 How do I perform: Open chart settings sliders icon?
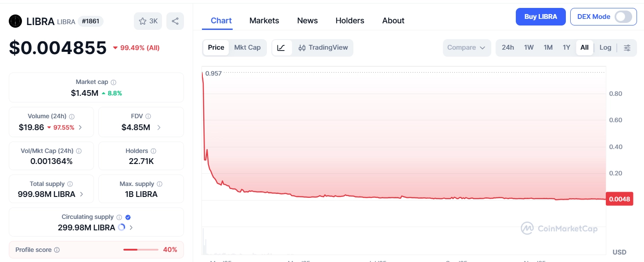[x=627, y=48]
